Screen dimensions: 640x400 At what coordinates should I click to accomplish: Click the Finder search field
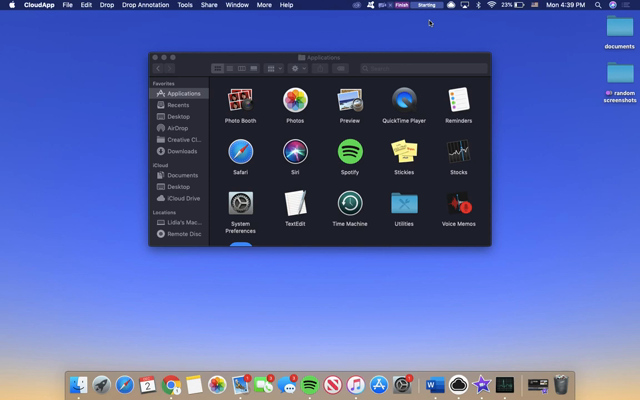[x=424, y=69]
